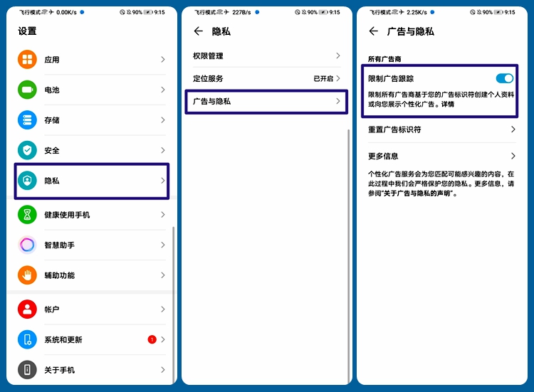
Task: Tap the blue 存储 storage icon
Action: pos(27,120)
